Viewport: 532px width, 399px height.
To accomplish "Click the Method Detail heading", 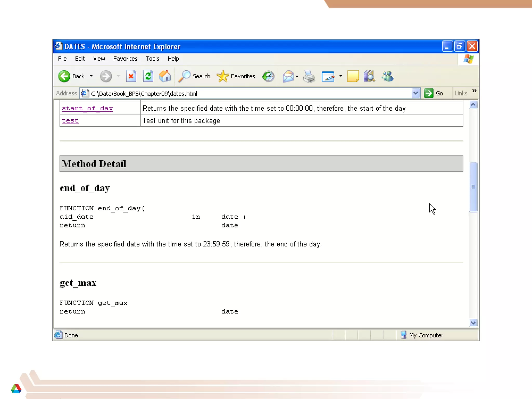I will click(94, 164).
